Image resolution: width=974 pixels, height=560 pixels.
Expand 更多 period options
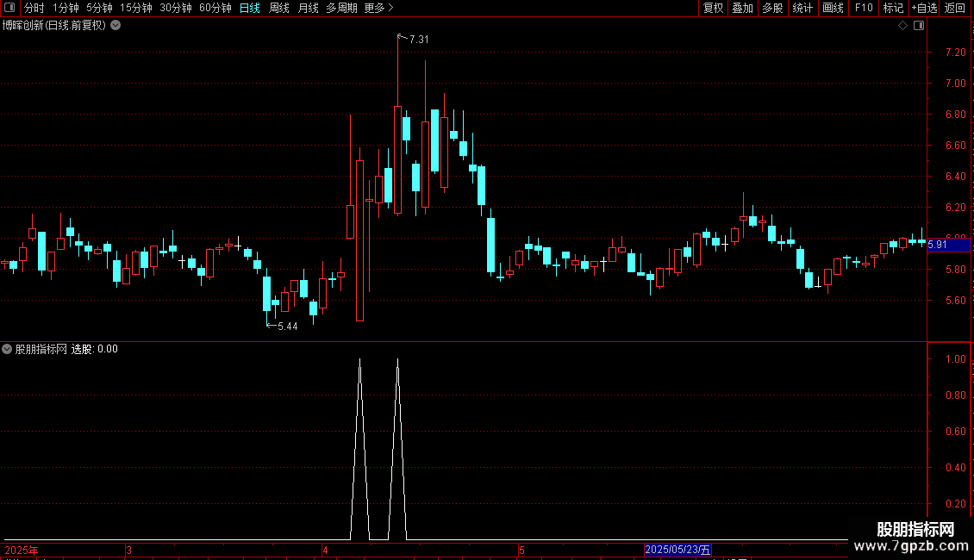(x=378, y=8)
